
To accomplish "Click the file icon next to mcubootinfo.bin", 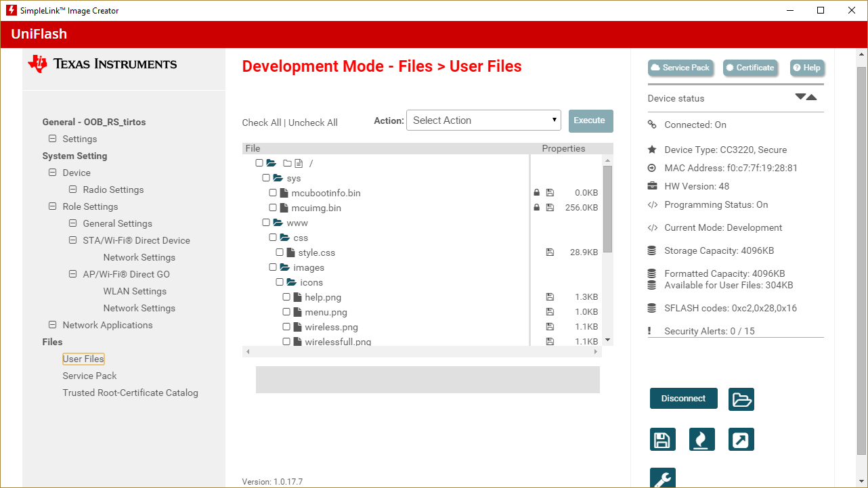I will 284,193.
